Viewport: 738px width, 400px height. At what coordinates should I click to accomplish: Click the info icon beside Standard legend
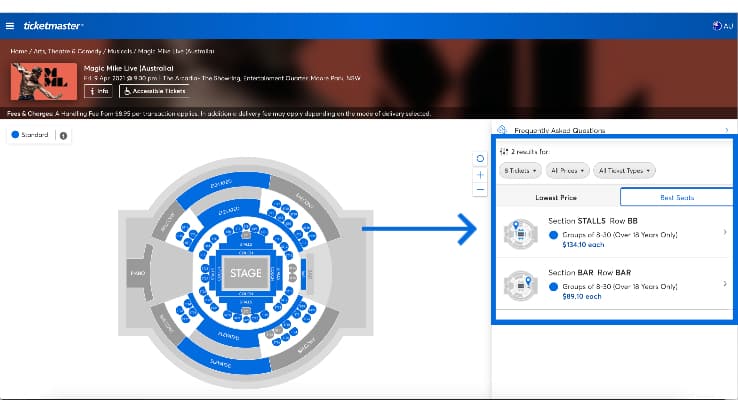coord(64,135)
